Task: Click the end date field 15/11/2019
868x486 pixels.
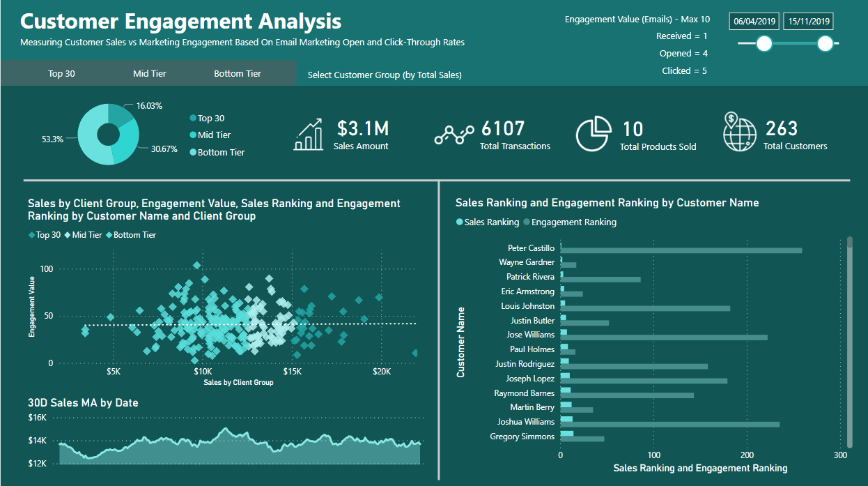Action: click(808, 22)
